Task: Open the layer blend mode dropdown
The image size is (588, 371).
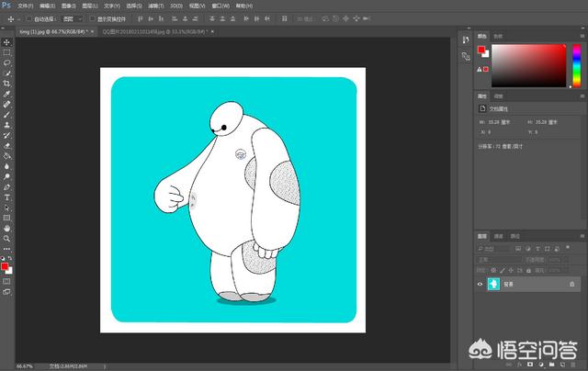Action: (498, 259)
